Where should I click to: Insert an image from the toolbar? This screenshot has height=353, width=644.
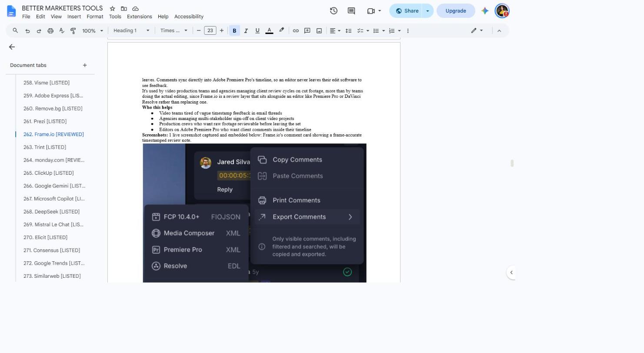[x=319, y=30]
